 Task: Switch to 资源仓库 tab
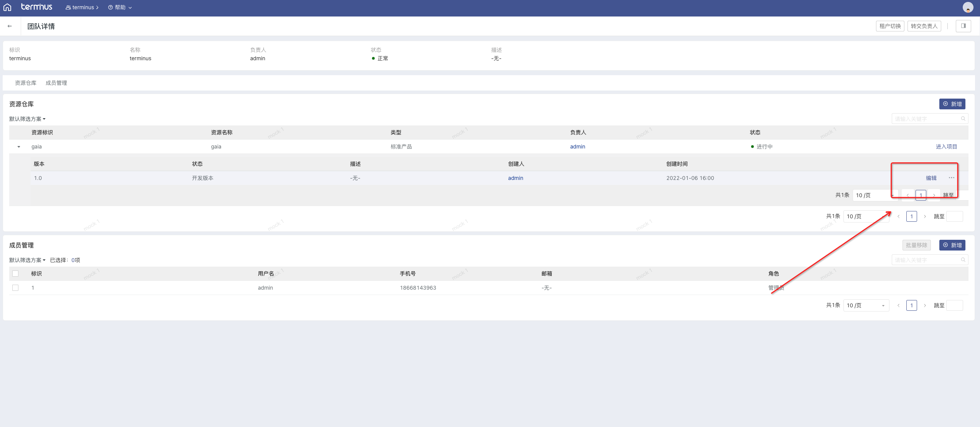point(26,83)
